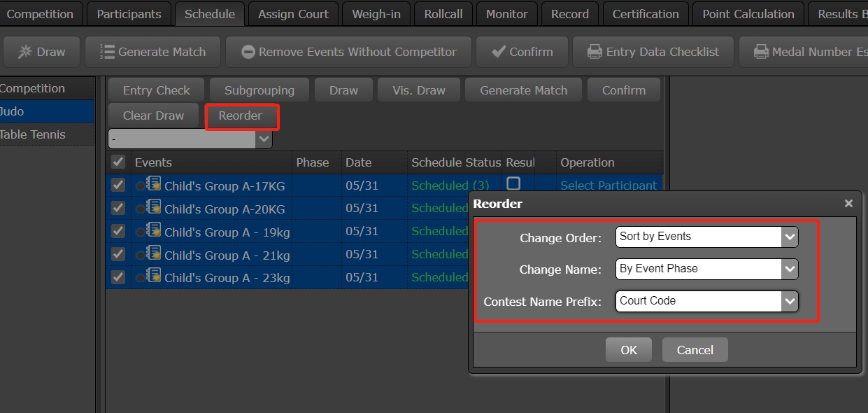Uncheck the Child's Group A-20KG row

pyautogui.click(x=118, y=208)
